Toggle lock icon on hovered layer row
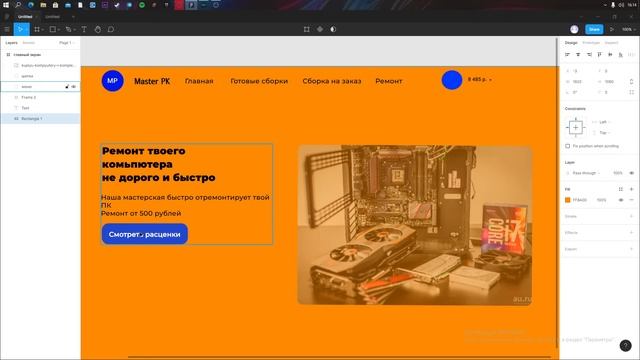 (x=67, y=87)
